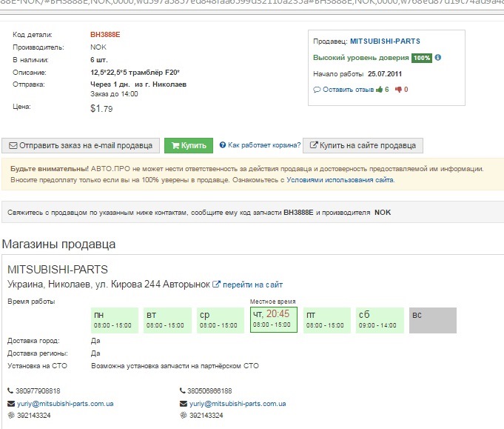Click the green Купить button
504x429 pixels.
(189, 145)
